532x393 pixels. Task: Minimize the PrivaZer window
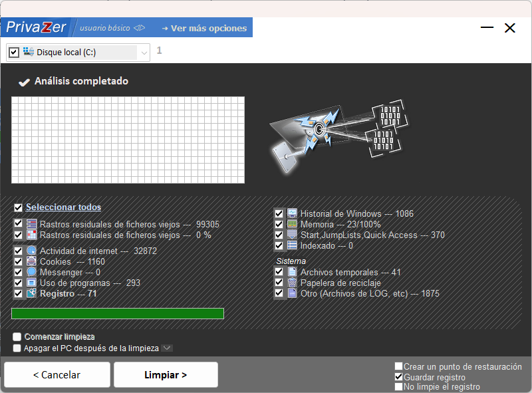coord(487,27)
